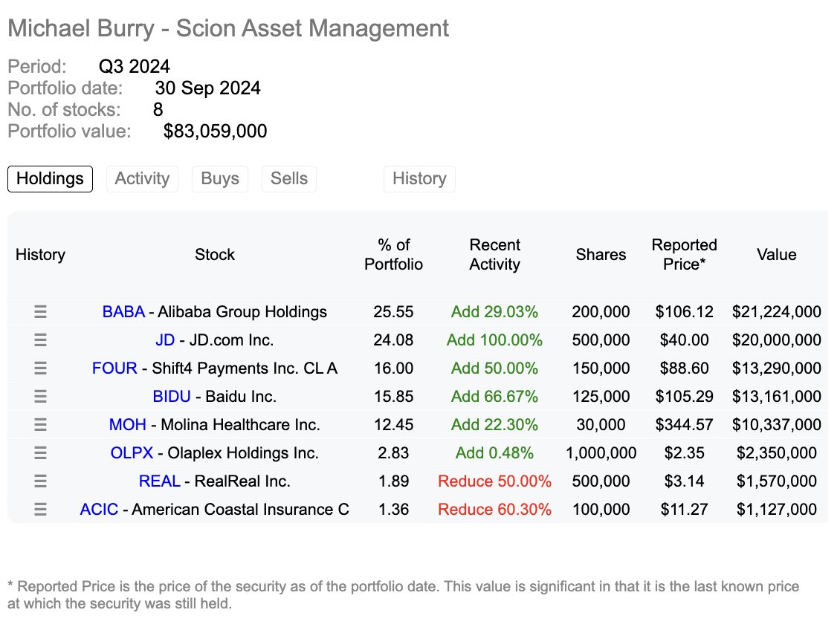
Task: Open history icon for American Coastal Insurance
Action: click(x=40, y=509)
